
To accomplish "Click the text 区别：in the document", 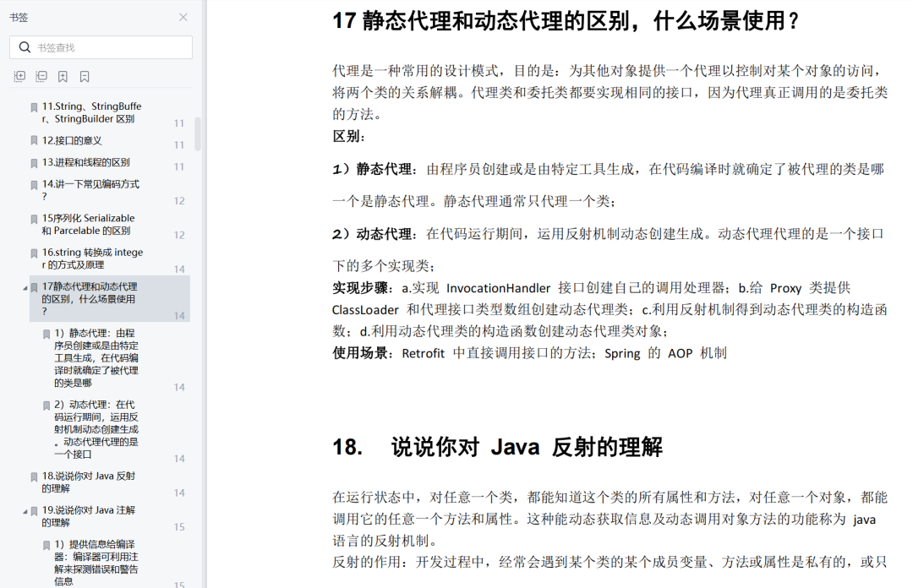I will (349, 136).
